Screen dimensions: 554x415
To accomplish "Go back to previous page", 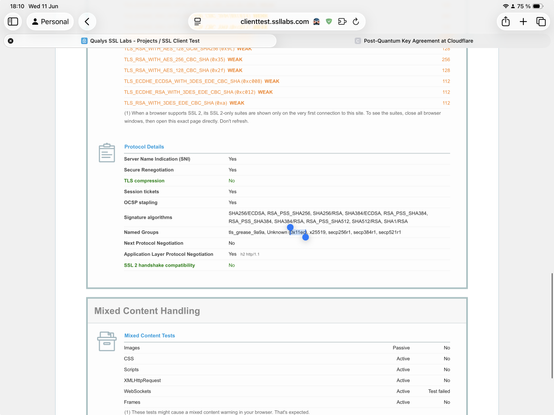I will tap(87, 22).
